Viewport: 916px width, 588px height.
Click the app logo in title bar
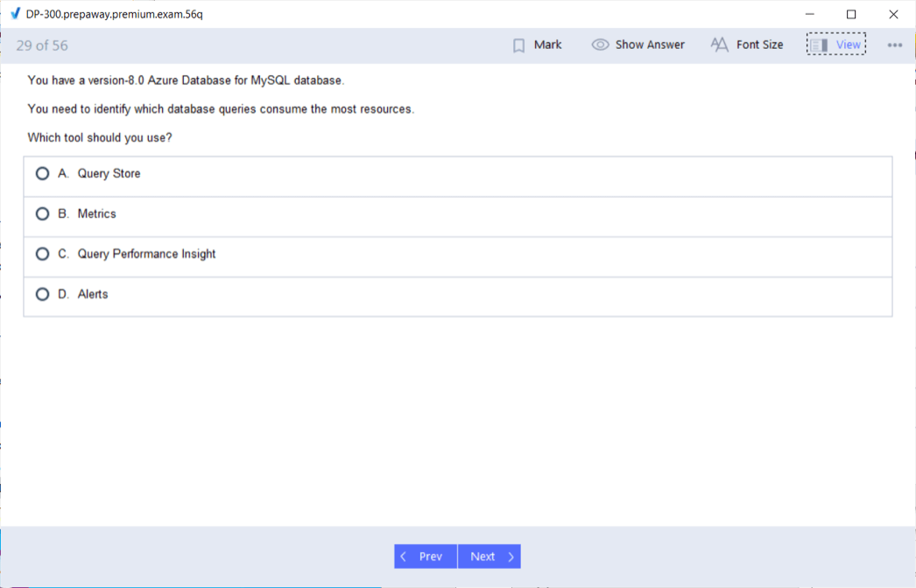click(15, 14)
